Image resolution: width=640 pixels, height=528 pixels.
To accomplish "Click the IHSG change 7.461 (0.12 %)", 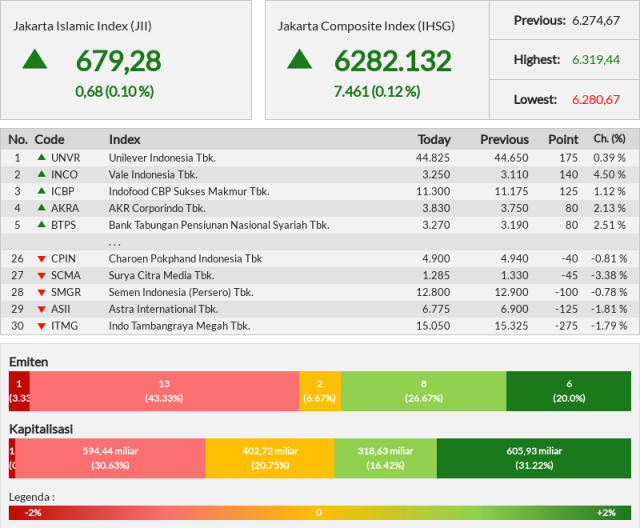I will [377, 91].
